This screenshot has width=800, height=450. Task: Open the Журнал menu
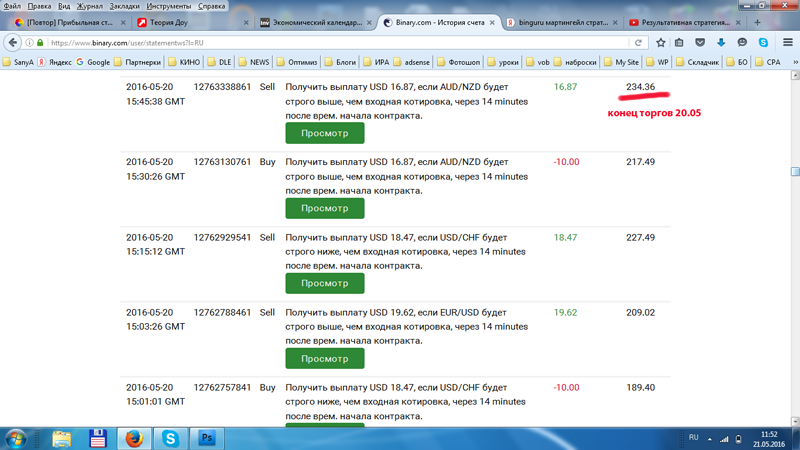90,6
